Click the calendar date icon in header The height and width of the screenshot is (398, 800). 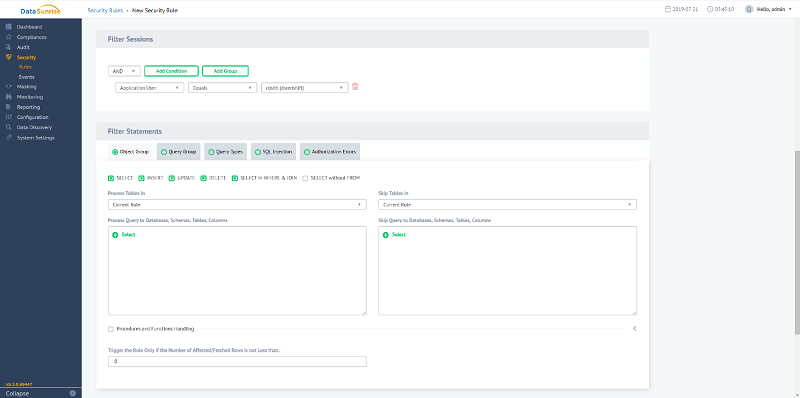[x=668, y=9]
